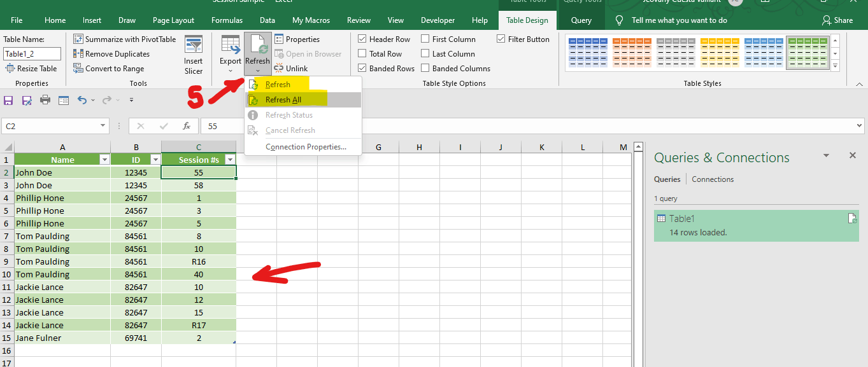Toggle the Filter Button checkbox
This screenshot has height=367, width=868.
[x=501, y=39]
